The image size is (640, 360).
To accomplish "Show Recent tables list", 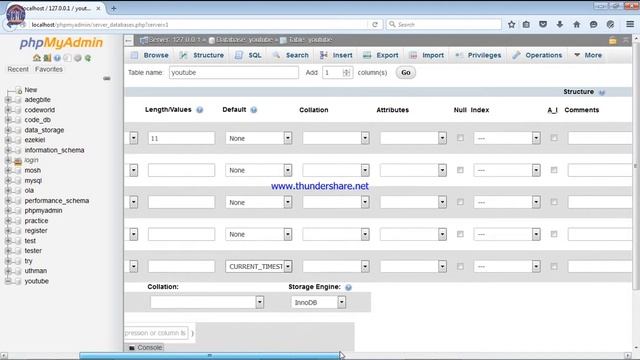I will (18, 69).
